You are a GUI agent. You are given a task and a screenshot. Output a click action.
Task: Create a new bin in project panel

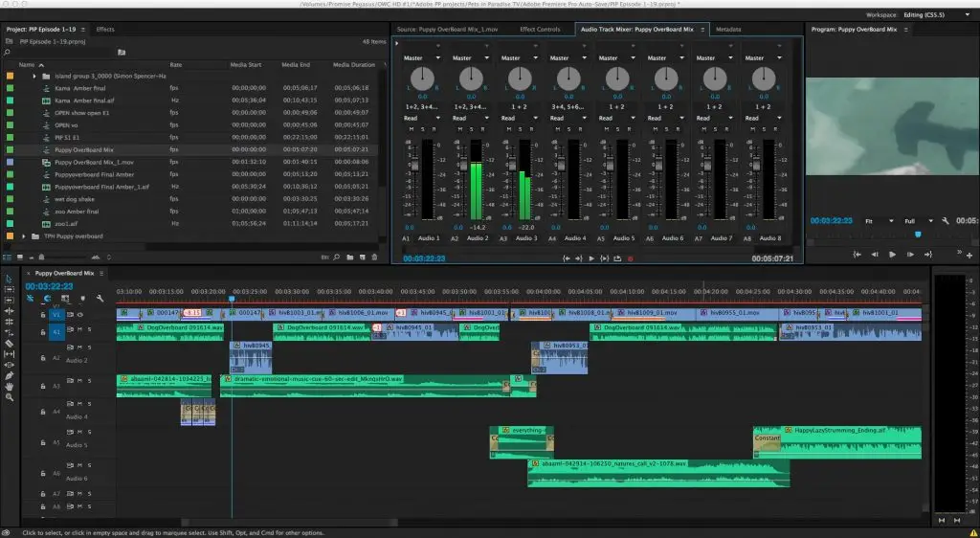click(350, 257)
